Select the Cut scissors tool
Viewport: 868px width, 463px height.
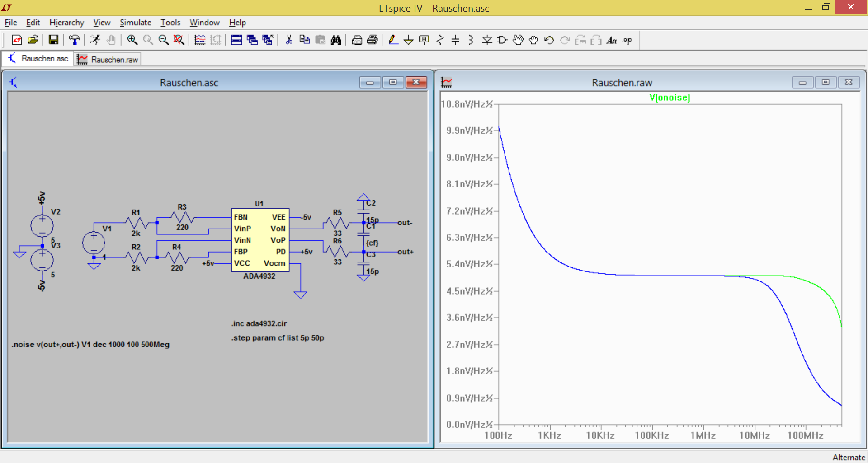pos(289,40)
